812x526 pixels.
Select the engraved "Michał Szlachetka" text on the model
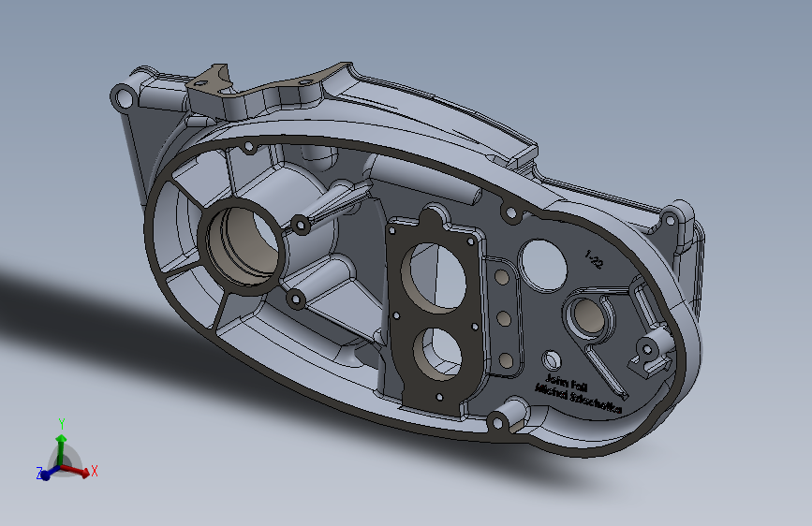(578, 397)
